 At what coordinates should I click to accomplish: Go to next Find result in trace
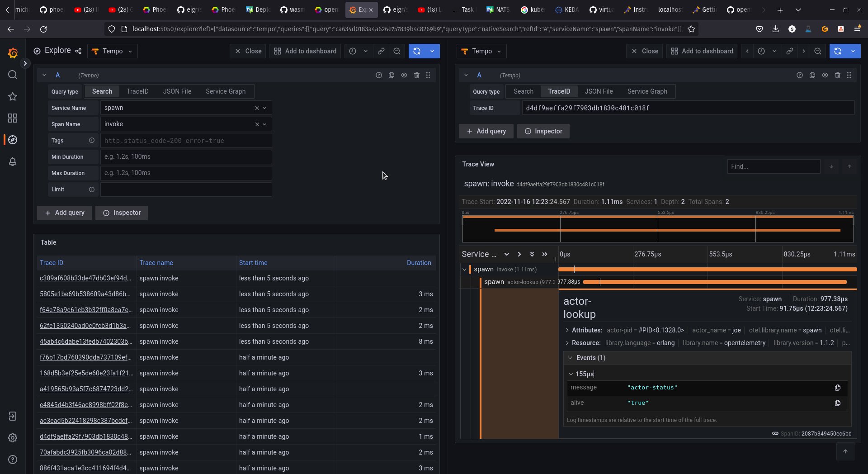click(x=831, y=166)
